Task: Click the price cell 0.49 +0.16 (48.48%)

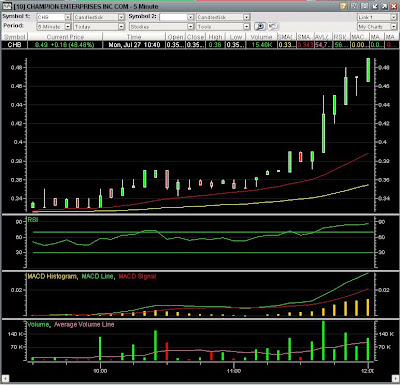Action: click(65, 44)
